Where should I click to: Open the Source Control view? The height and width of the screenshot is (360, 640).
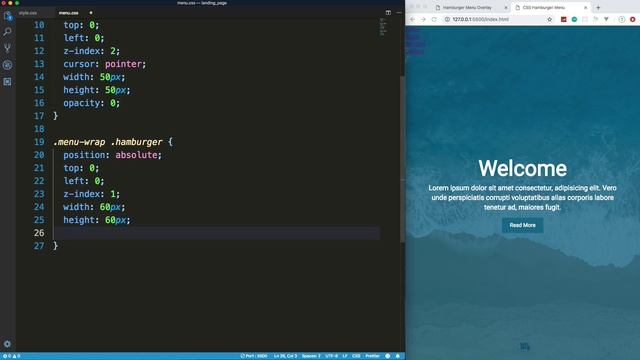tap(7, 48)
